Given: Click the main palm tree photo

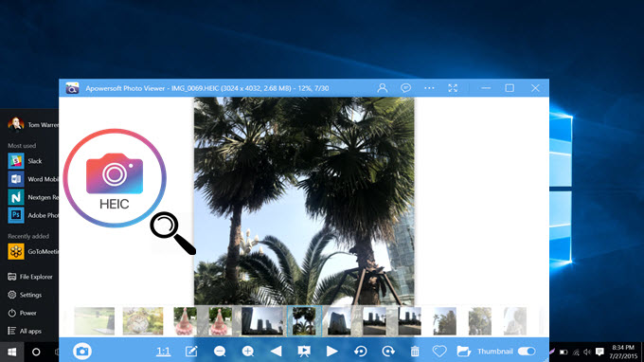Looking at the screenshot, I should point(304,201).
